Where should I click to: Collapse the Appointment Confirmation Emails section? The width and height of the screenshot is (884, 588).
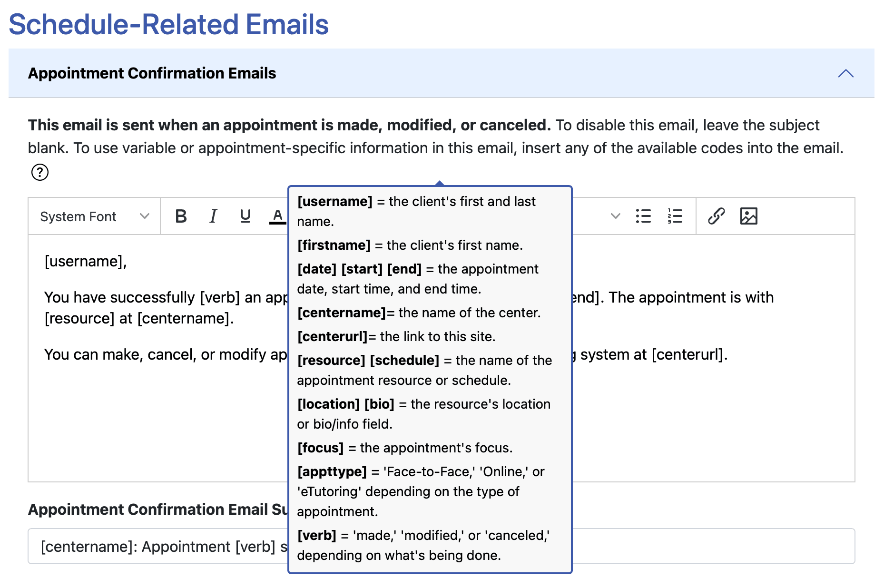845,73
